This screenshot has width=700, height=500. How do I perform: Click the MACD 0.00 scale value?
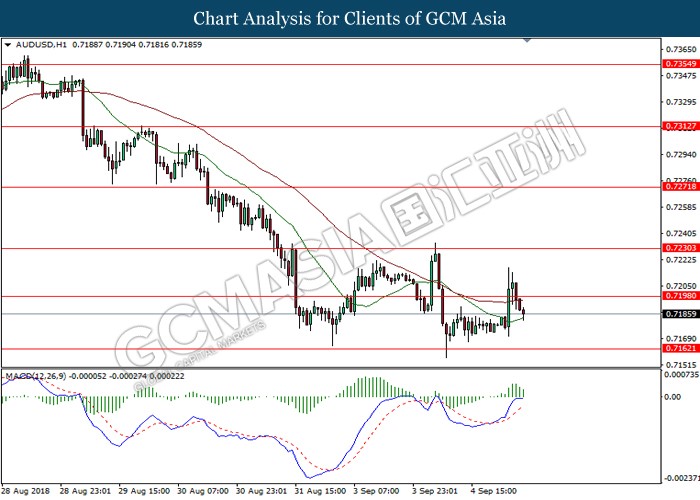coord(673,396)
